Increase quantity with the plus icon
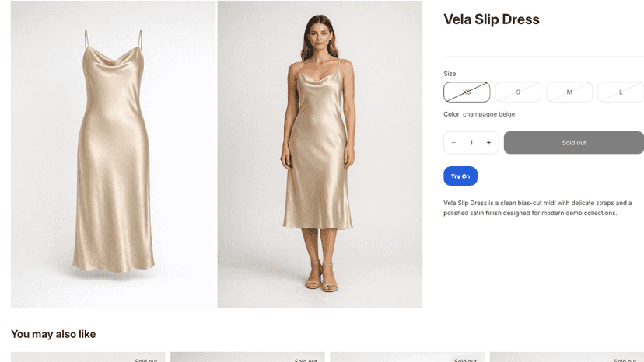This screenshot has height=362, width=644. pos(488,143)
